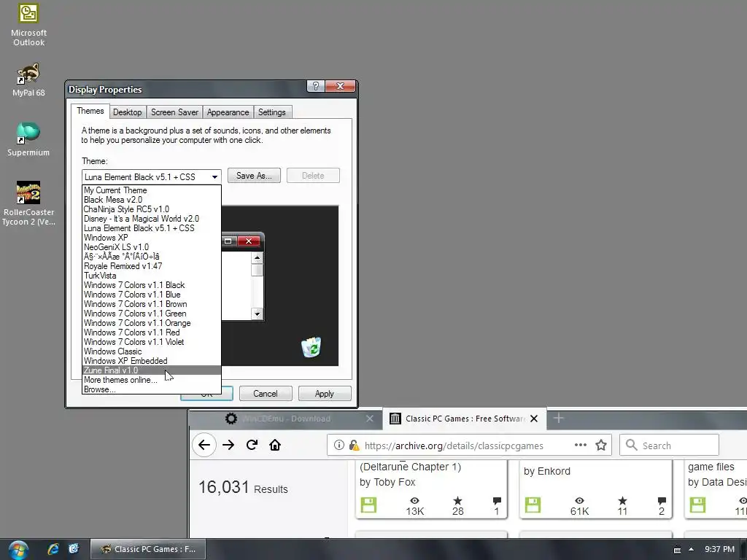
Task: Show hidden system tray icons arrow
Action: (692, 549)
